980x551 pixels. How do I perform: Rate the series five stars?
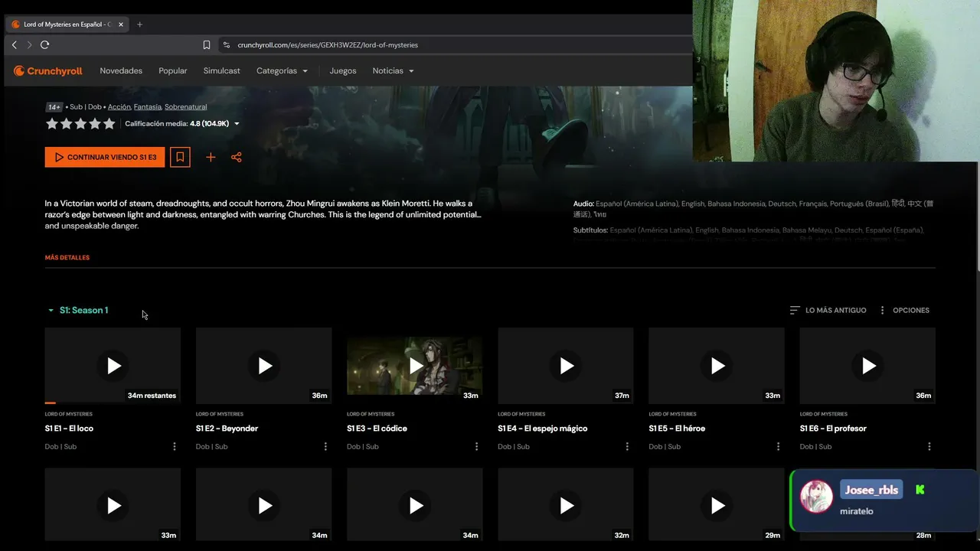109,124
